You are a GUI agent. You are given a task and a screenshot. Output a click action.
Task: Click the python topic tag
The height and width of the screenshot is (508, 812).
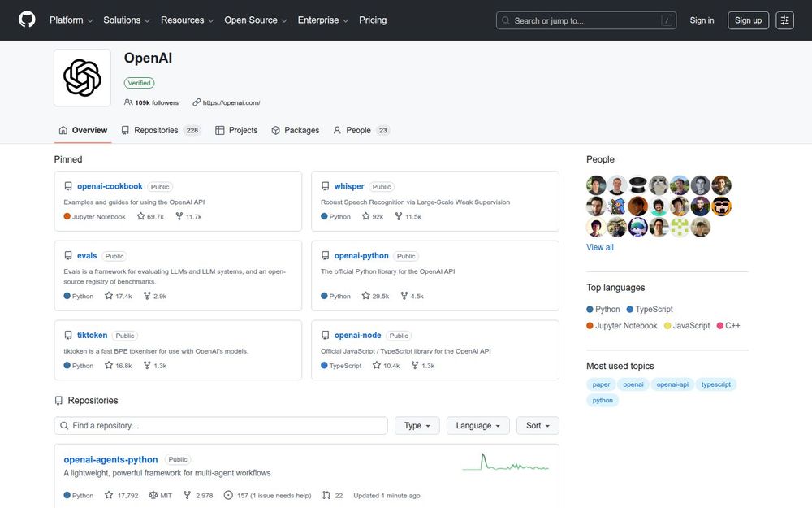click(x=603, y=400)
